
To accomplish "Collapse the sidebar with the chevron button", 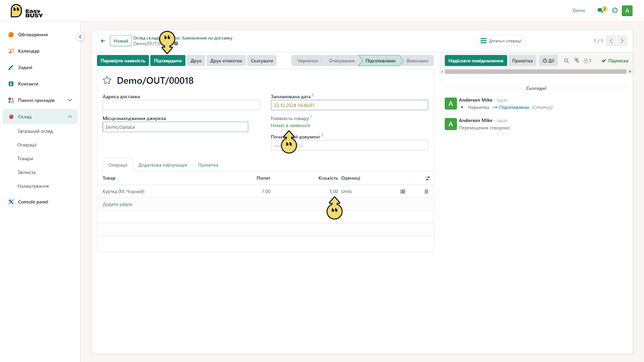I will click(80, 37).
